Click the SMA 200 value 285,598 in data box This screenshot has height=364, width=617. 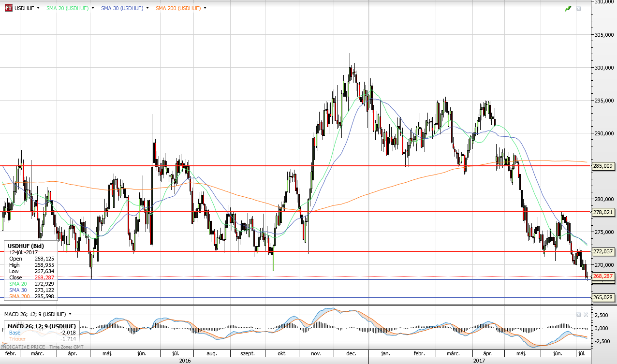pos(44,296)
